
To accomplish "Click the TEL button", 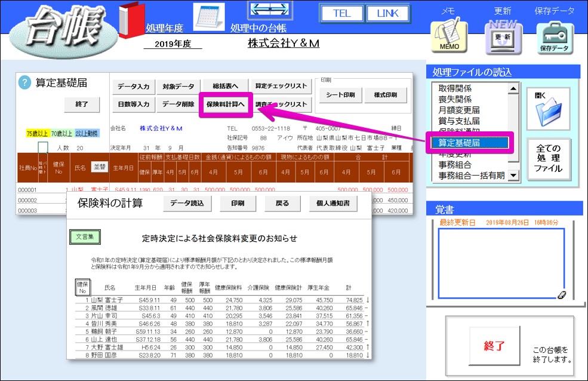I will tap(341, 14).
